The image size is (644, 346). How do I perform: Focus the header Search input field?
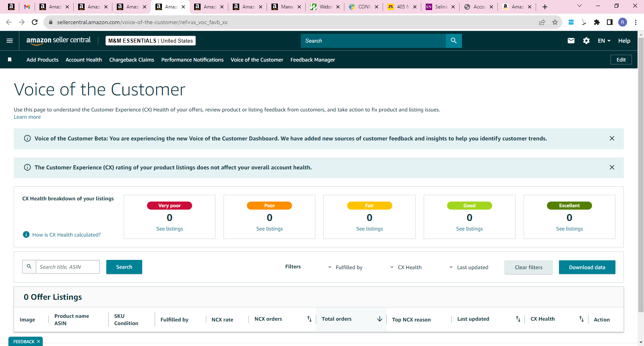coord(373,41)
